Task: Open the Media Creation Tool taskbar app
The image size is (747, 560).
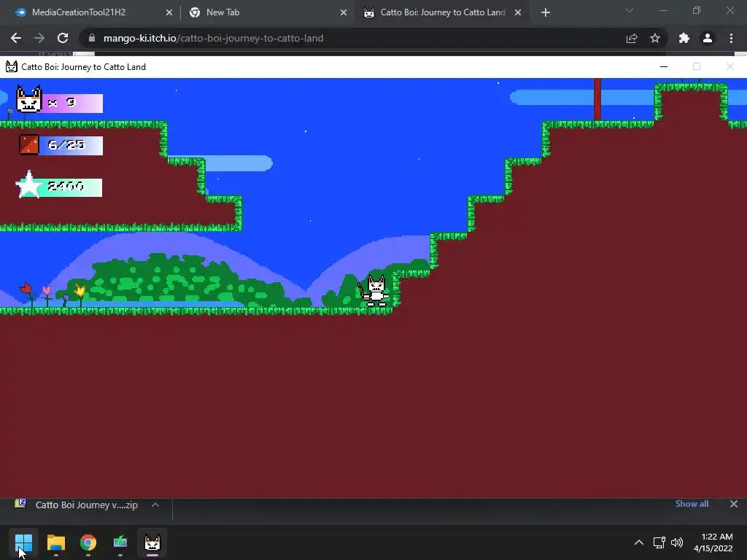Action: (120, 542)
